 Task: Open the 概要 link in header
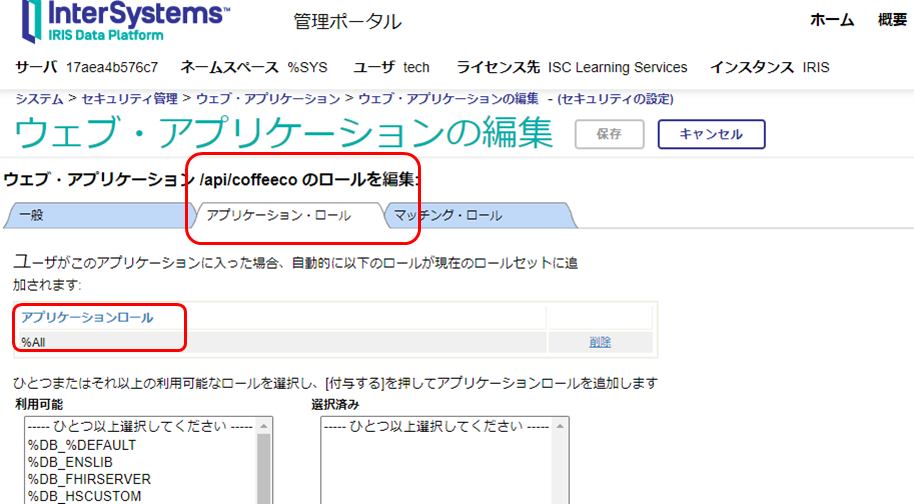892,20
